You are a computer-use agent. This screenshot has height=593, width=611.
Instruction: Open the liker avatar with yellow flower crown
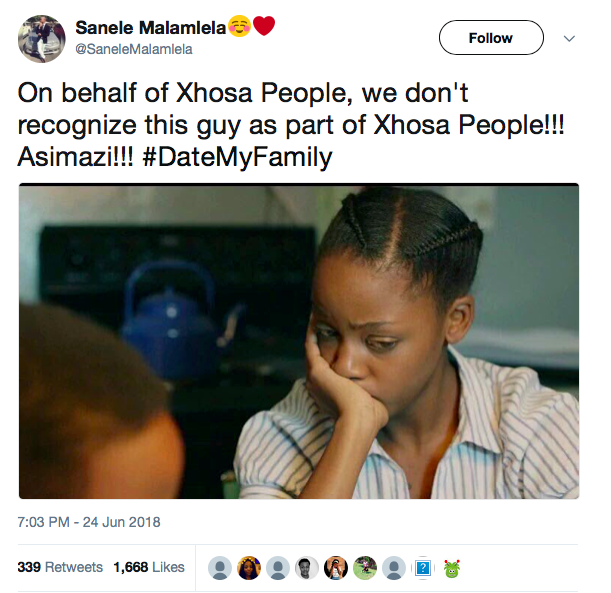[249, 568]
